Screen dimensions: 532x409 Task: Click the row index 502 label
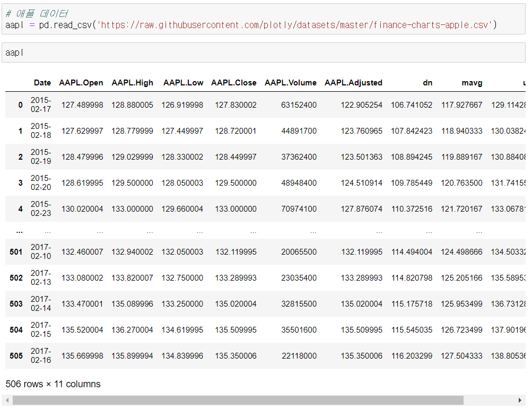click(x=16, y=278)
